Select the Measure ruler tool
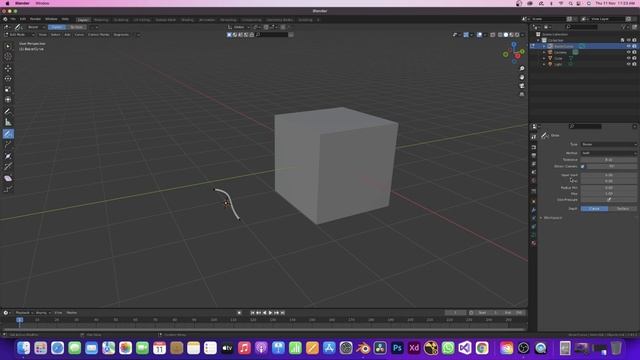The image size is (640, 360). tap(8, 122)
